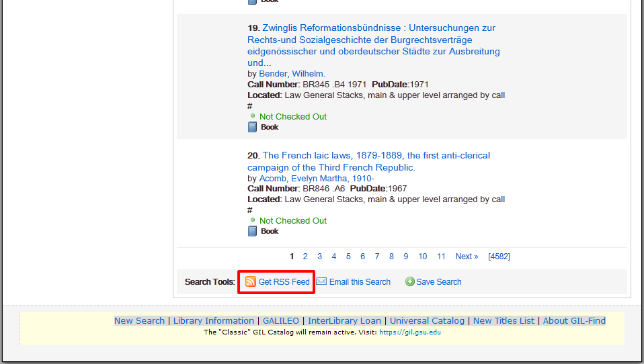Image resolution: width=644 pixels, height=364 pixels.
Task: Click Book label under result 19
Action: click(270, 127)
